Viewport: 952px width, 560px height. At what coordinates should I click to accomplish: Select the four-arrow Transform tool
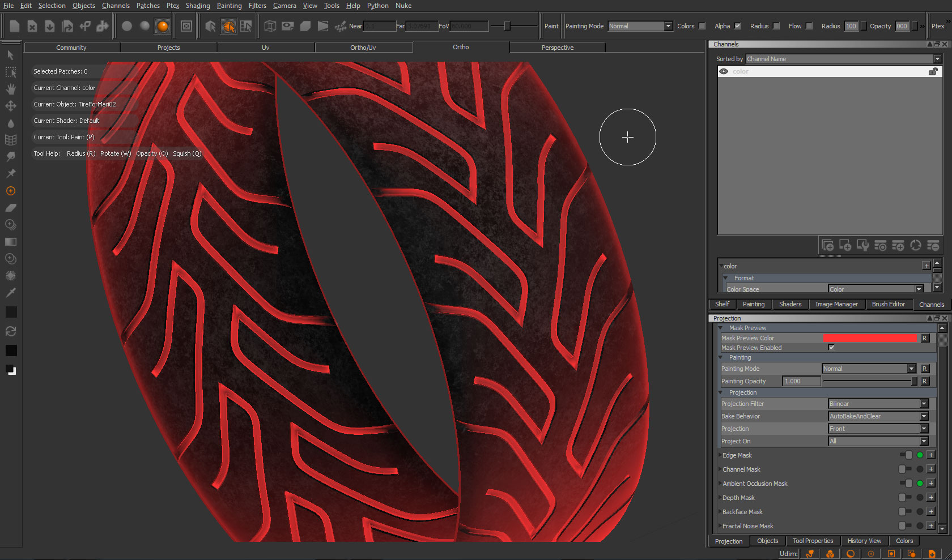tap(10, 106)
